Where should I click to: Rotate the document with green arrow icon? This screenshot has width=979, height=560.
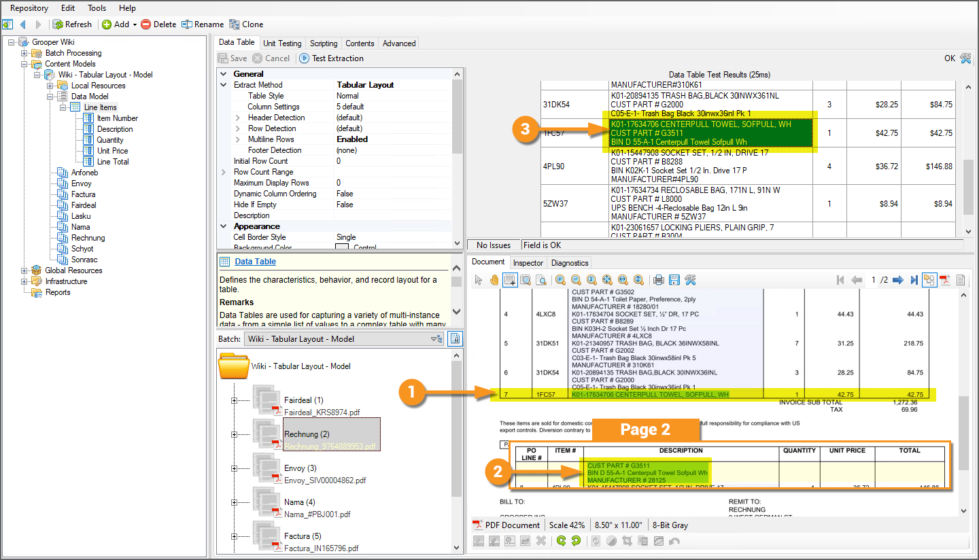click(561, 541)
